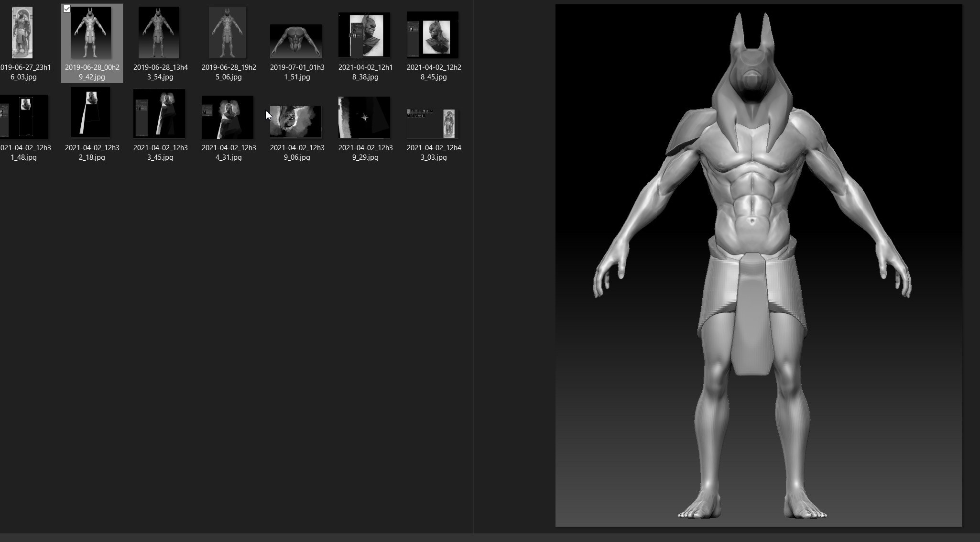Select thumbnail of 2021-04-02_12h32_18.jpg

[90, 113]
